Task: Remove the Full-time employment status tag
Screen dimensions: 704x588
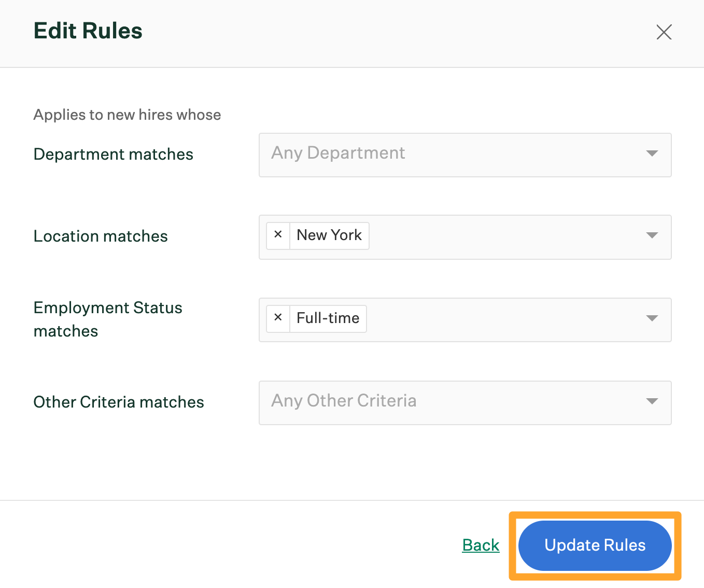Action: click(x=278, y=318)
